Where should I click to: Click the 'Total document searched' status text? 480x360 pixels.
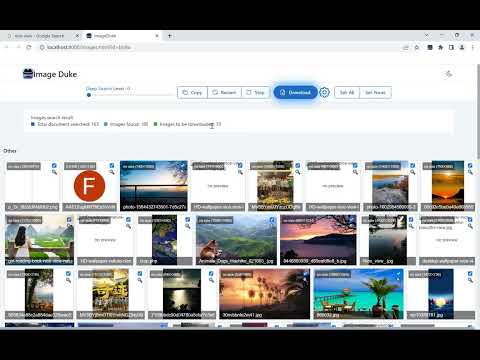coord(68,124)
